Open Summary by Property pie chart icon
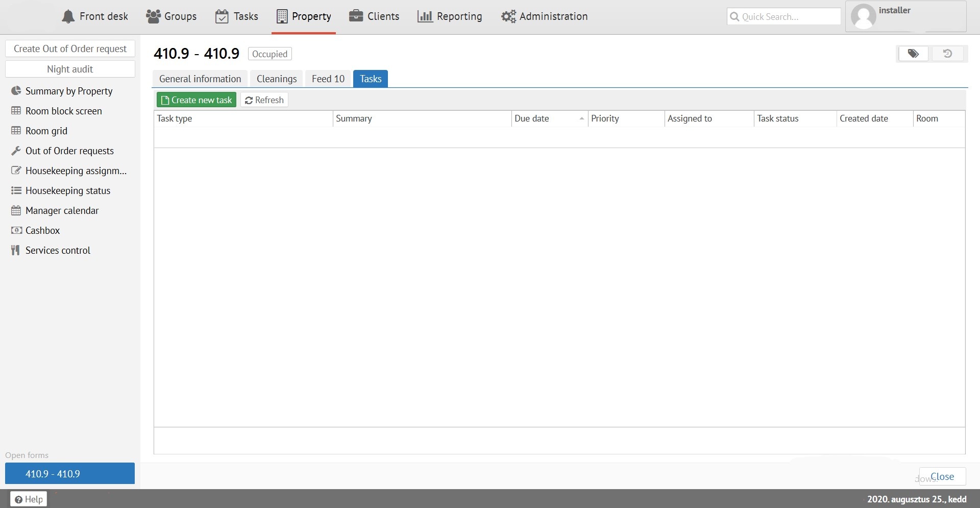 pos(16,91)
